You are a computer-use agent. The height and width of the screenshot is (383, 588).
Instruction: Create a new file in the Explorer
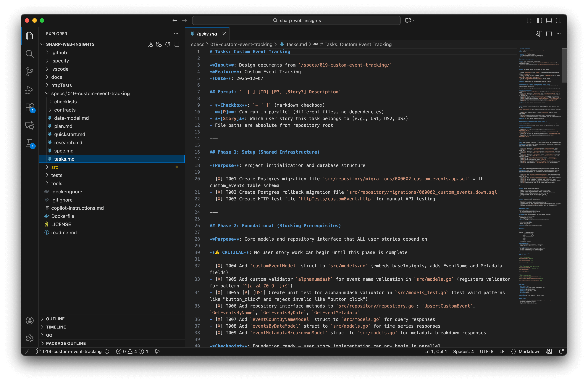point(150,44)
